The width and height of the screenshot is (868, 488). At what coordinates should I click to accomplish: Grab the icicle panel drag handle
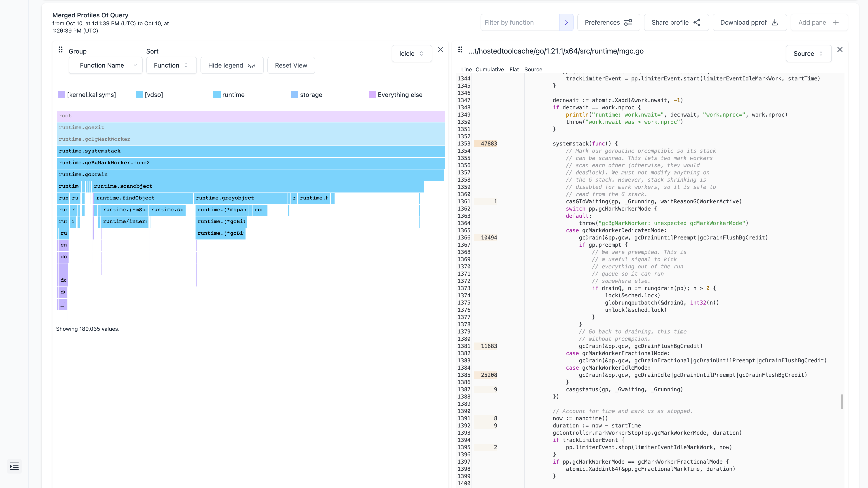tap(61, 50)
